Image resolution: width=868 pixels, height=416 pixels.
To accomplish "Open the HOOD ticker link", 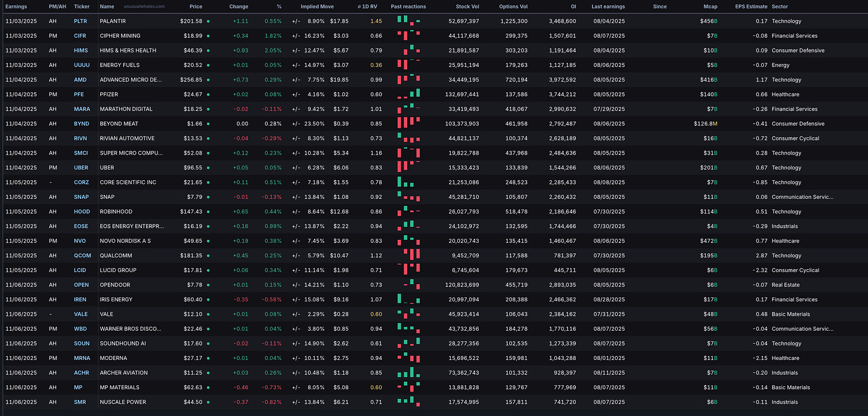I will (82, 212).
